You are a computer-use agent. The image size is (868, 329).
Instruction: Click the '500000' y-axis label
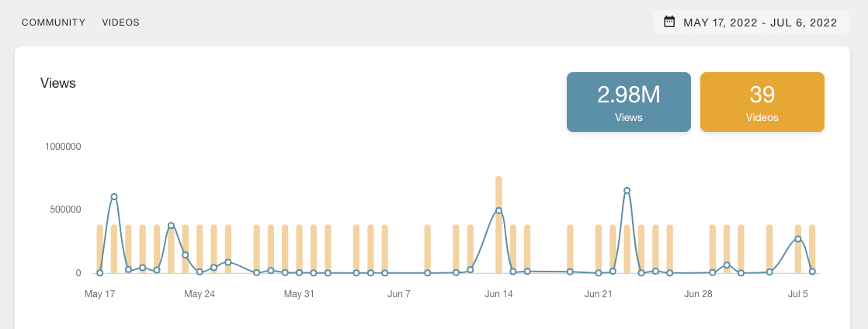pyautogui.click(x=64, y=210)
